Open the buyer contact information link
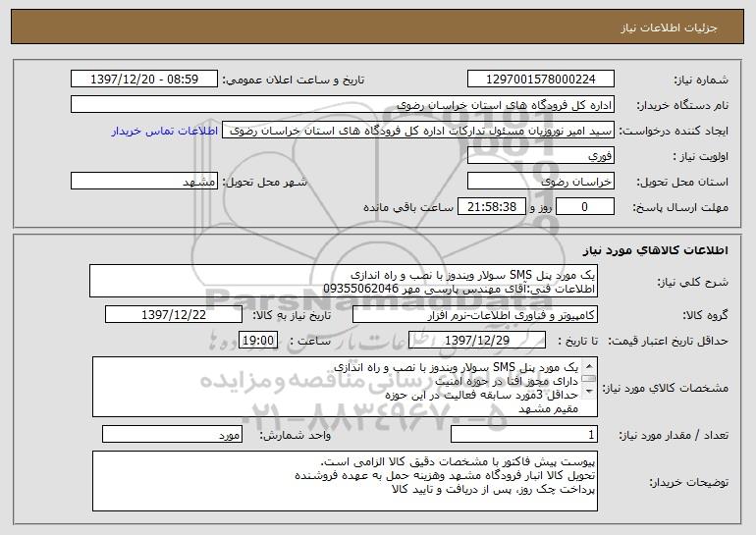The width and height of the screenshot is (756, 535). (165, 131)
